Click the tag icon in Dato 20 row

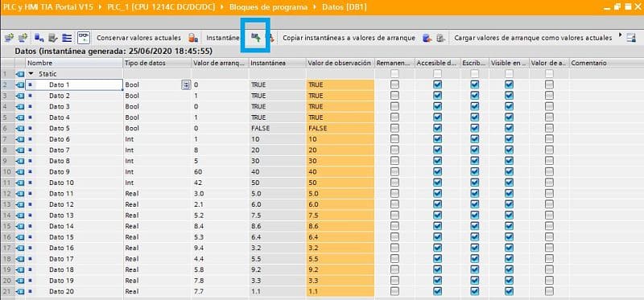[20, 291]
